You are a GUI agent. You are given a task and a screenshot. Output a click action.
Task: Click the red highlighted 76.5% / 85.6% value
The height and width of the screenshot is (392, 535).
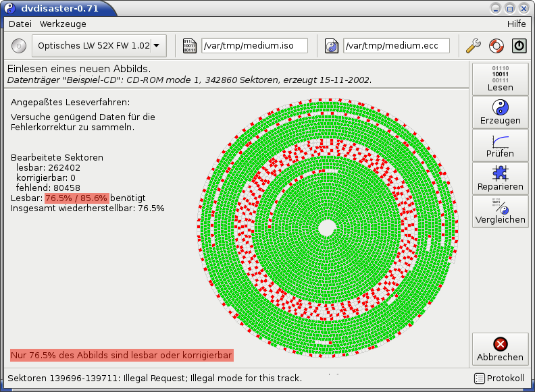coord(77,198)
